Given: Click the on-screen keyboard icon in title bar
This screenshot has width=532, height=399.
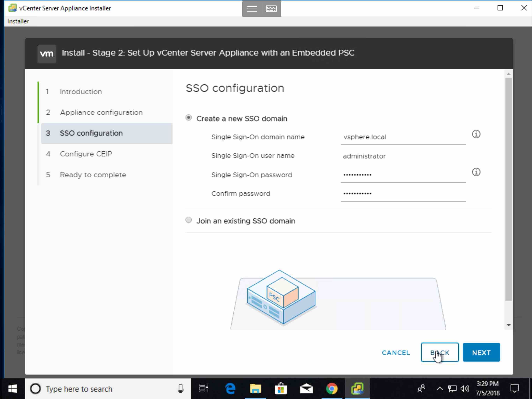Looking at the screenshot, I should 271,9.
